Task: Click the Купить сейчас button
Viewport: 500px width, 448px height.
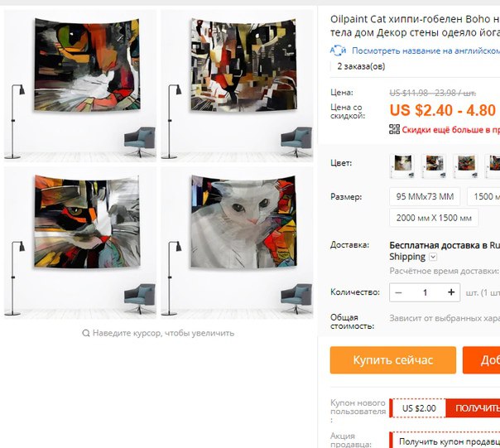Action: (393, 360)
